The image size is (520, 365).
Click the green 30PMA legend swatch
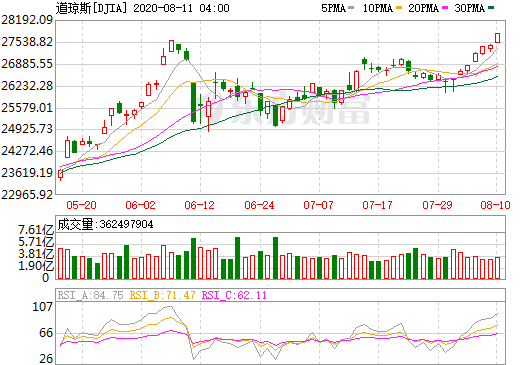[491, 7]
